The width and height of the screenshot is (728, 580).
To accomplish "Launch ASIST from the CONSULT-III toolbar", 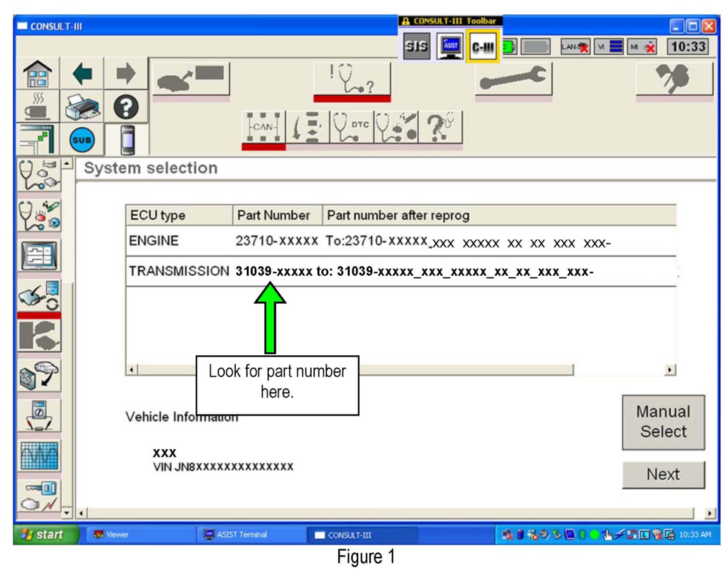I will point(450,47).
